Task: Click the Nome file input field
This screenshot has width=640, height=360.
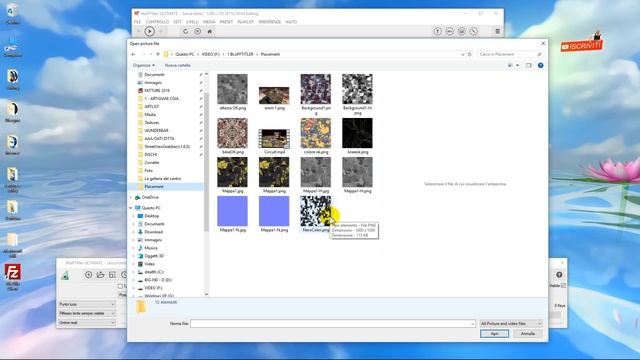Action: click(x=333, y=324)
